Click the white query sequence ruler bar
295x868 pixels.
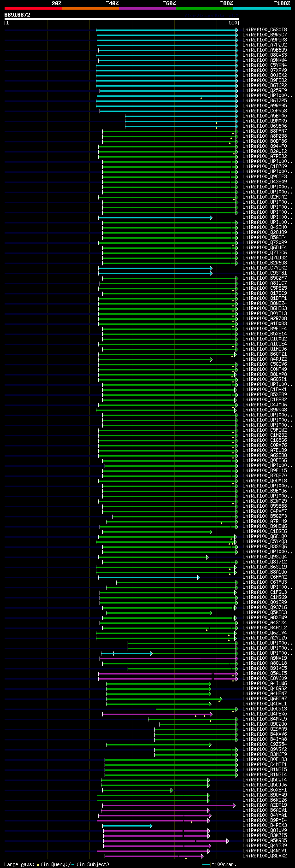pos(122,19)
